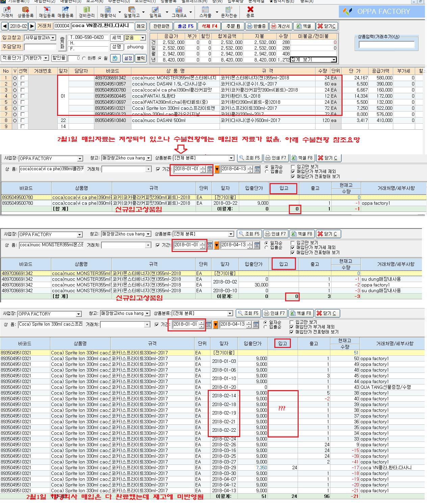Check 입고만 보기 in coca phe 390ml ledger

click(x=293, y=167)
